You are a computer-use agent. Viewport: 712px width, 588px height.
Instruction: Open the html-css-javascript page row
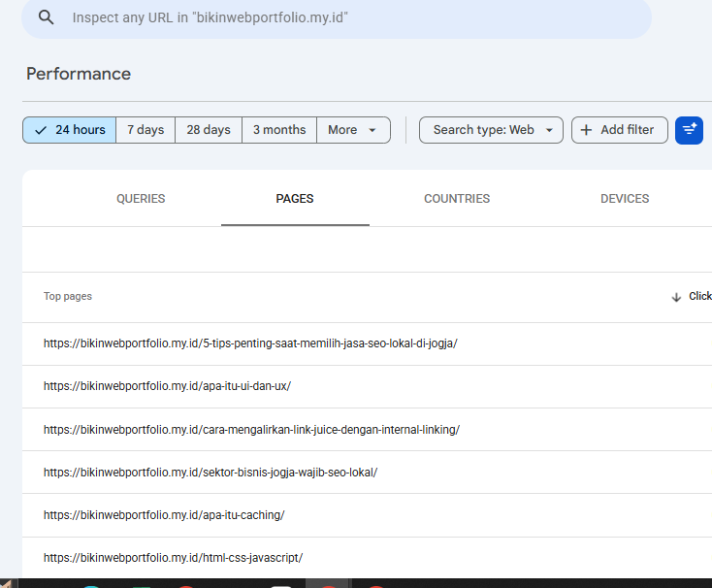pos(367,558)
